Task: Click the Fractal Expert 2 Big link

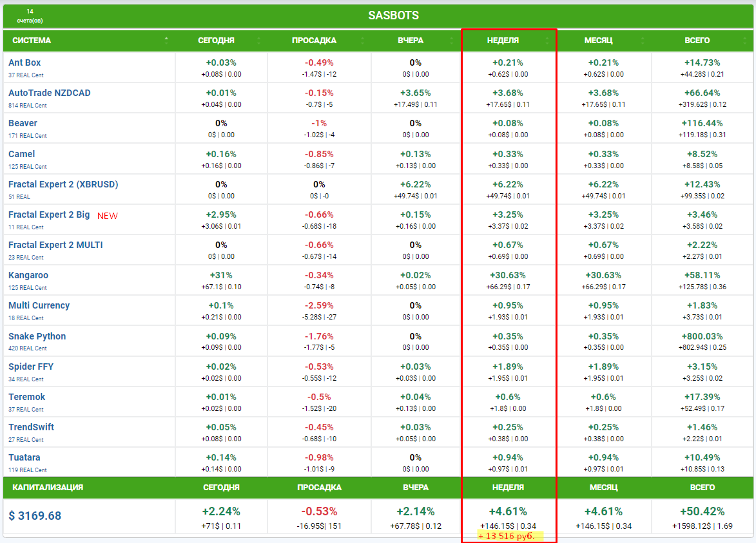Action: 49,214
